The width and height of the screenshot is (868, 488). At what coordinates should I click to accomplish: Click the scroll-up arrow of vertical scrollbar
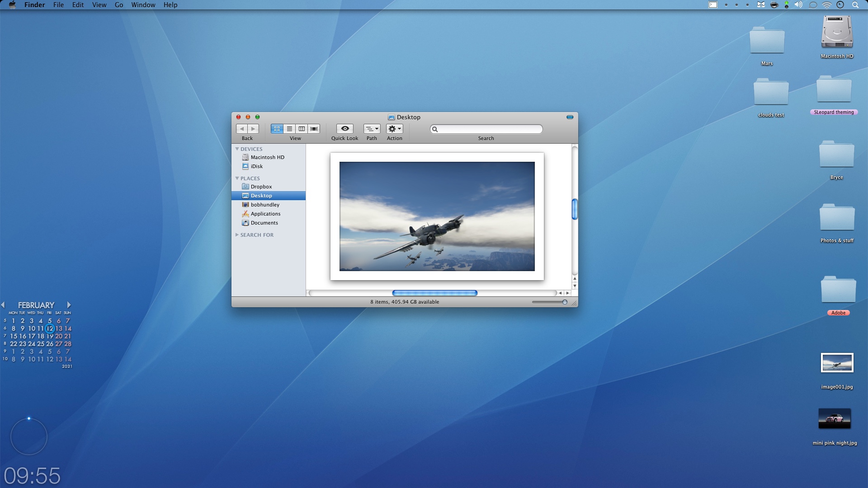(575, 278)
